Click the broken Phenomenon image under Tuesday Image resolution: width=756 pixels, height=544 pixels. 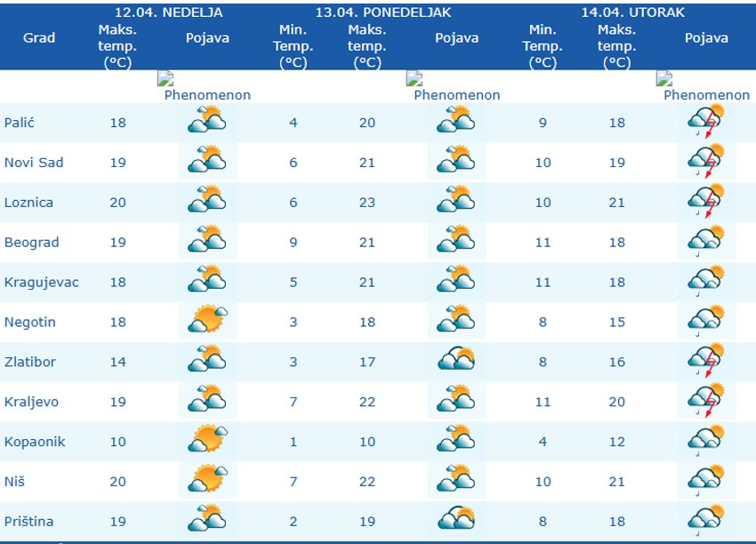[x=704, y=87]
